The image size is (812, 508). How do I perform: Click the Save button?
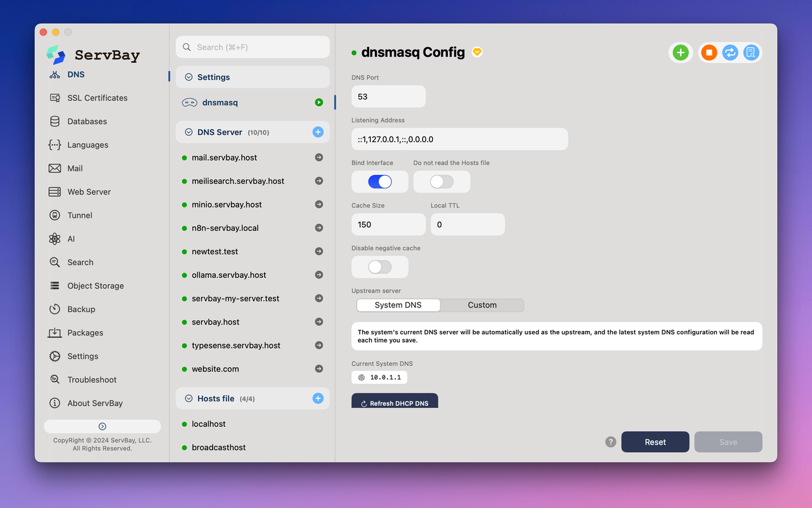click(x=728, y=442)
